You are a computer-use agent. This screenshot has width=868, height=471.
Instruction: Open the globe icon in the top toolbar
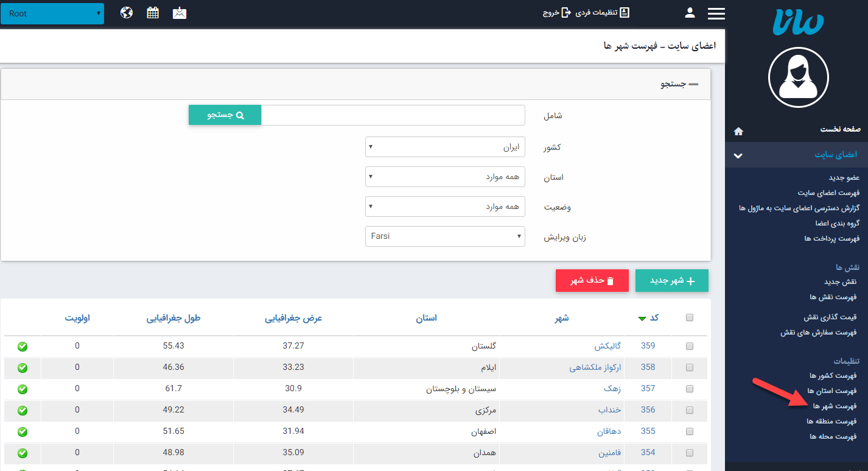126,12
